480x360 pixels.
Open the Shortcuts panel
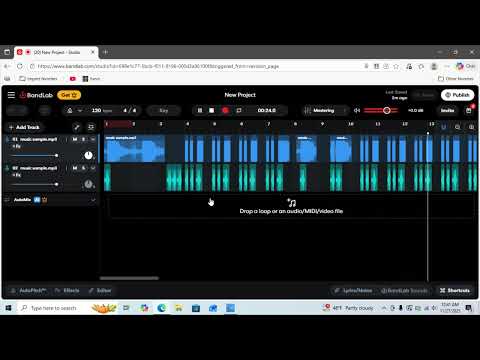455,291
